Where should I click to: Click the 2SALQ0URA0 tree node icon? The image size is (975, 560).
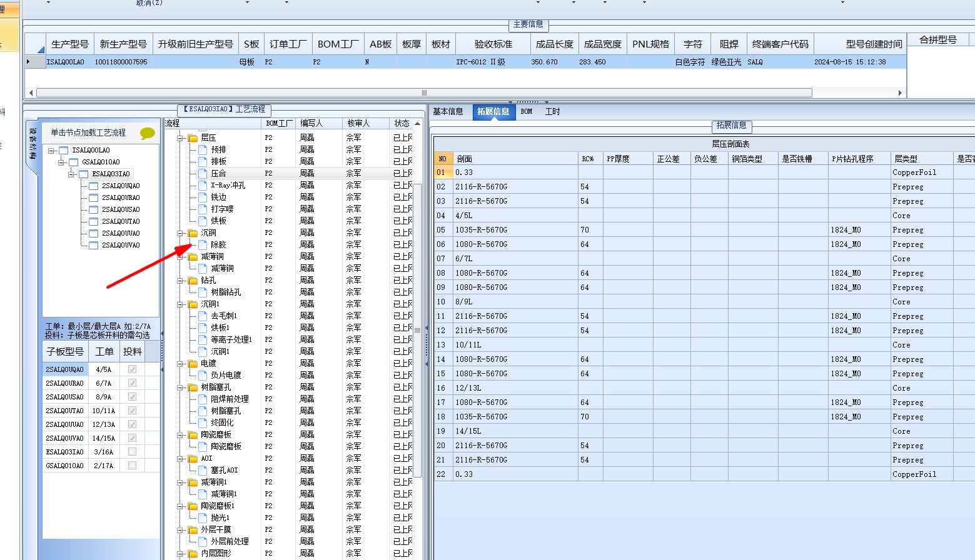[x=93, y=197]
